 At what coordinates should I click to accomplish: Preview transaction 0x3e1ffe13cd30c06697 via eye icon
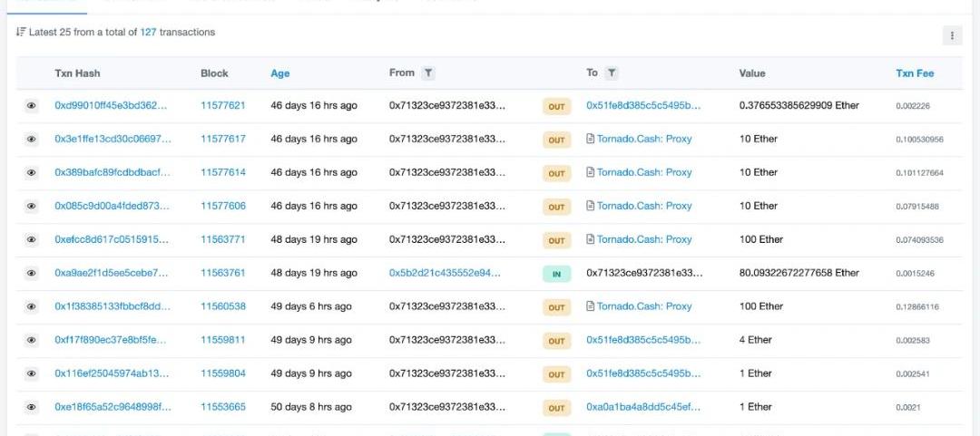point(31,140)
